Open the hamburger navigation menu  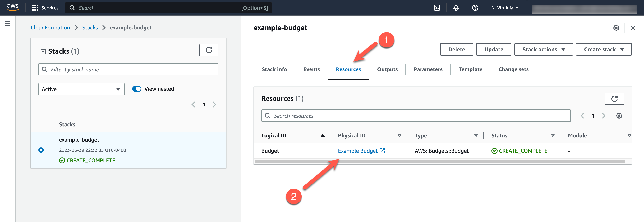pyautogui.click(x=8, y=24)
